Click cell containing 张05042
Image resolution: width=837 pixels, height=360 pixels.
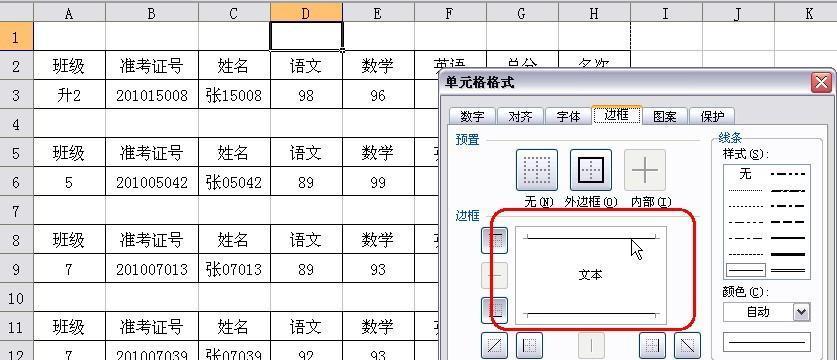coord(234,182)
